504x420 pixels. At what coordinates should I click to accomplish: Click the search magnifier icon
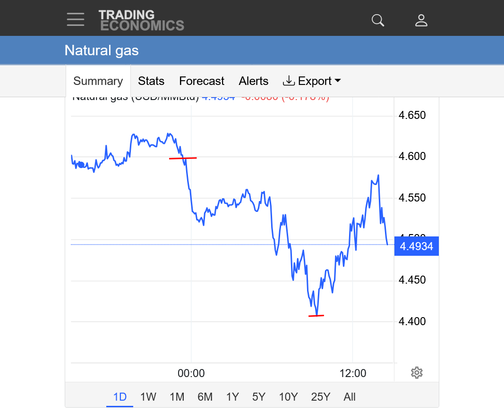tap(378, 20)
